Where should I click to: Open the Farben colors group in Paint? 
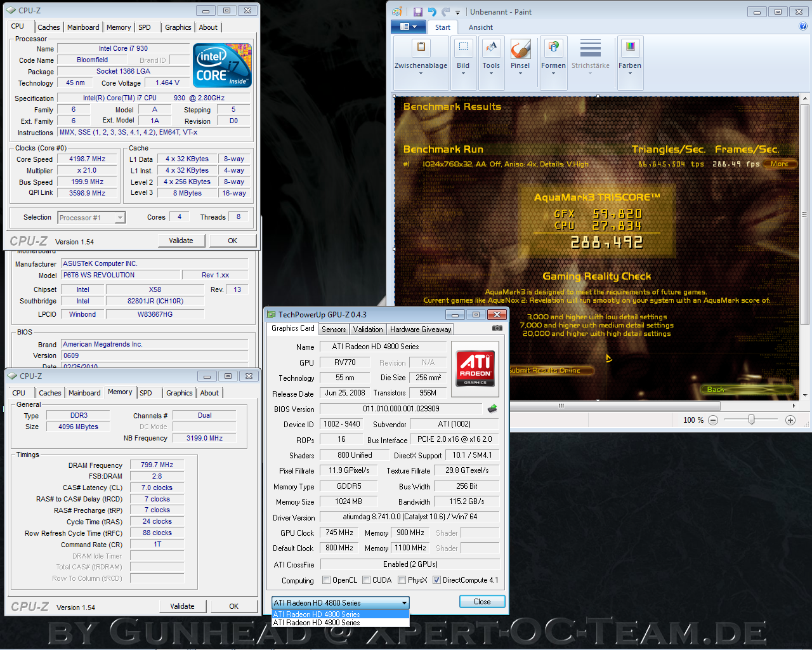pyautogui.click(x=630, y=63)
